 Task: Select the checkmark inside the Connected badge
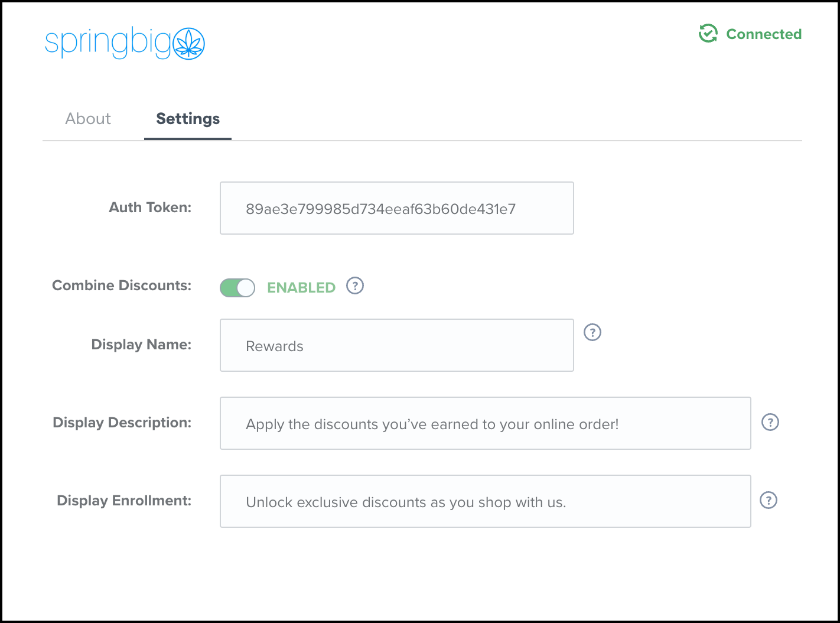point(708,34)
